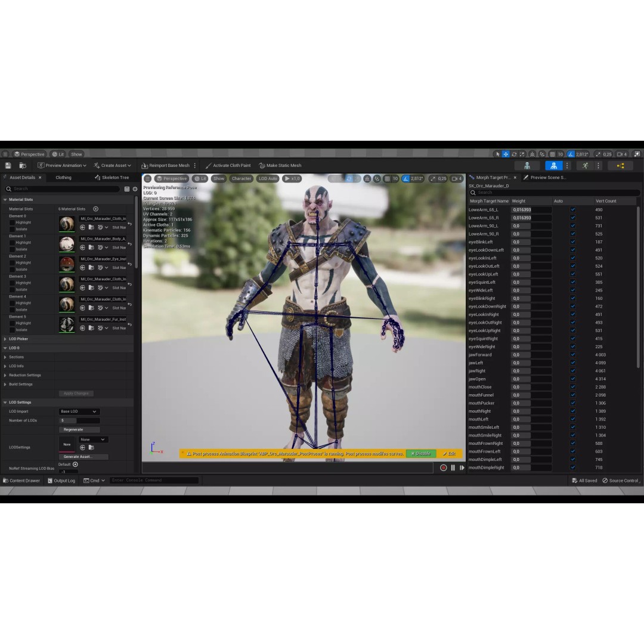Toggle Auto checkbox for mouthSmileLeft

pos(573,427)
